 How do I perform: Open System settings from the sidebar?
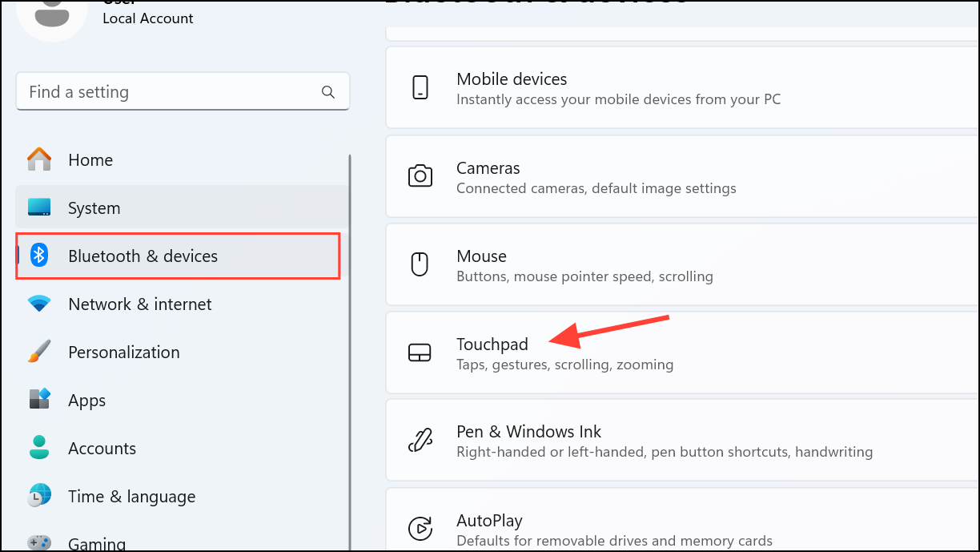click(94, 208)
